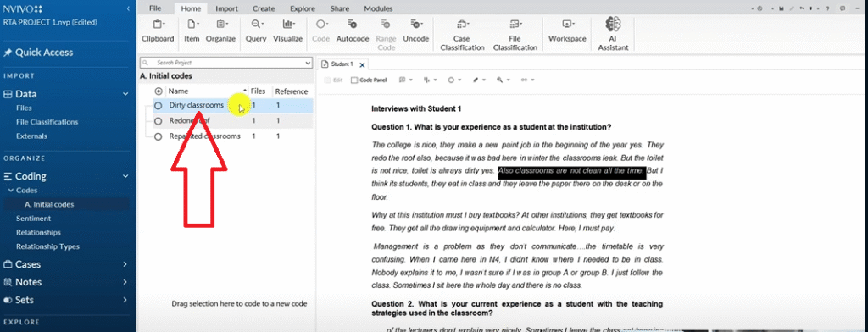Open Relationship Types in sidebar

click(x=47, y=246)
